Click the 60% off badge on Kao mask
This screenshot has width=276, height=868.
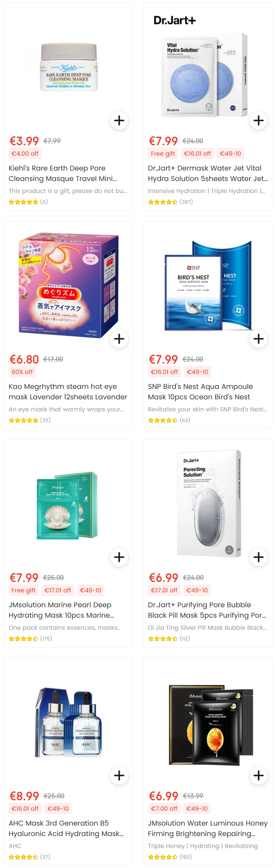point(22,372)
